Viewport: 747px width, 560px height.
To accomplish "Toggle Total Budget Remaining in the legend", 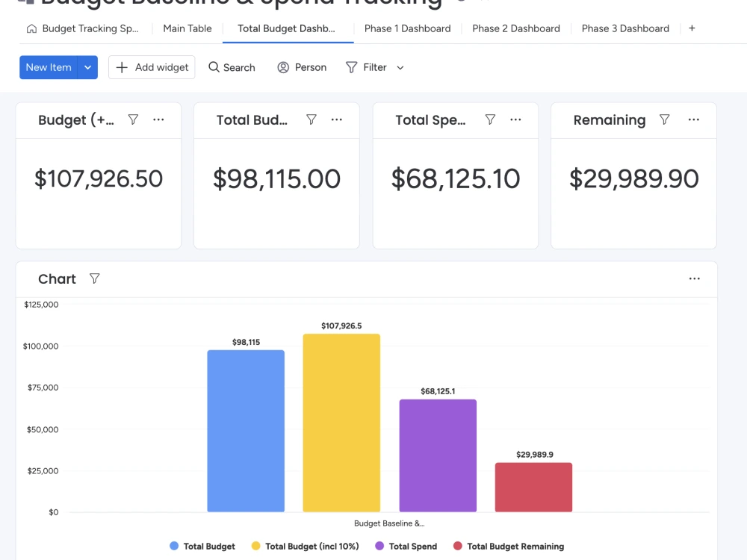I will coord(509,546).
